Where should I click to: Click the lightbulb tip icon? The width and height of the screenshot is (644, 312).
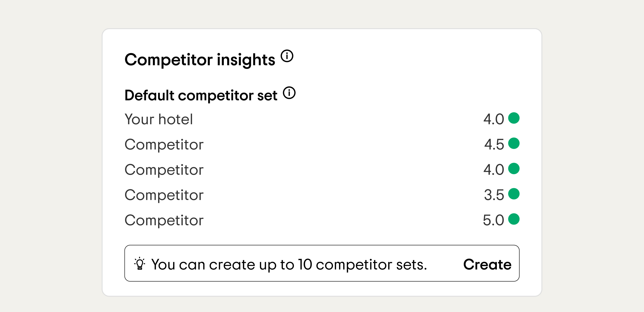coord(140,264)
